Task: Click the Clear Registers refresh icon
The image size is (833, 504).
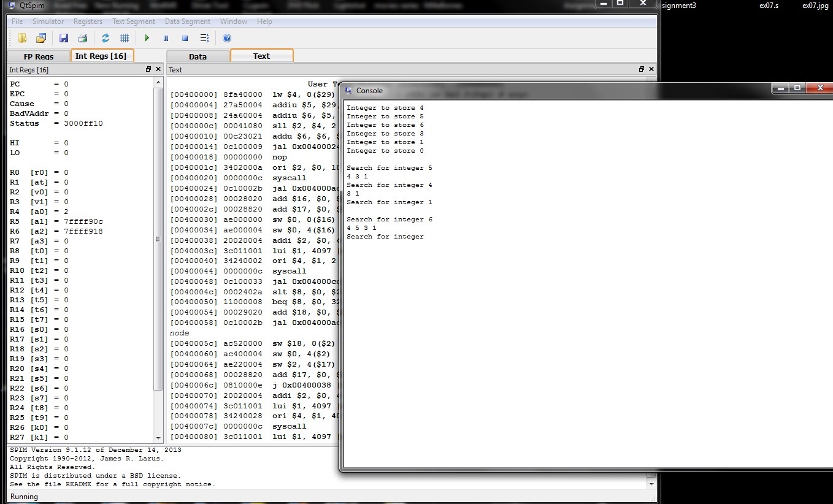Action: coord(106,38)
